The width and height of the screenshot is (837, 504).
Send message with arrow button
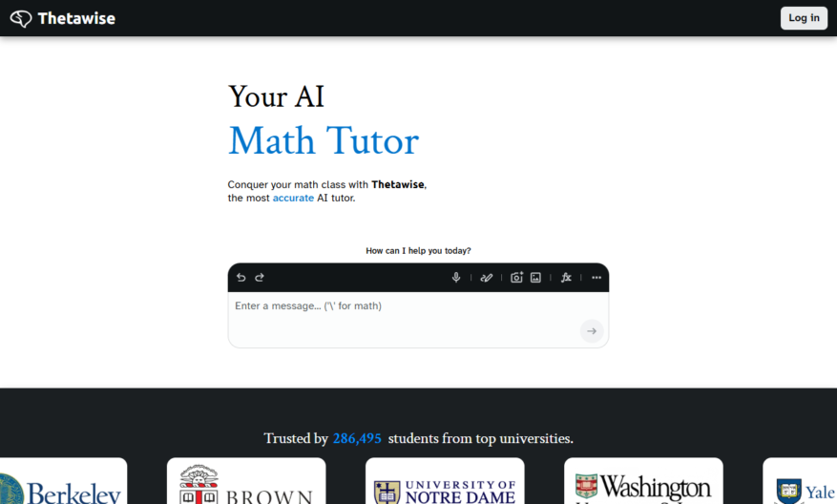pyautogui.click(x=592, y=331)
